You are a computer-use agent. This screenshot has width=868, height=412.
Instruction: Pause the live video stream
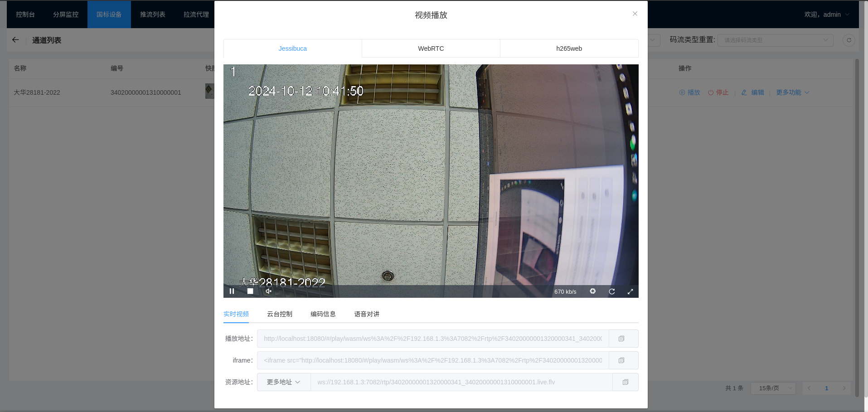pyautogui.click(x=232, y=291)
